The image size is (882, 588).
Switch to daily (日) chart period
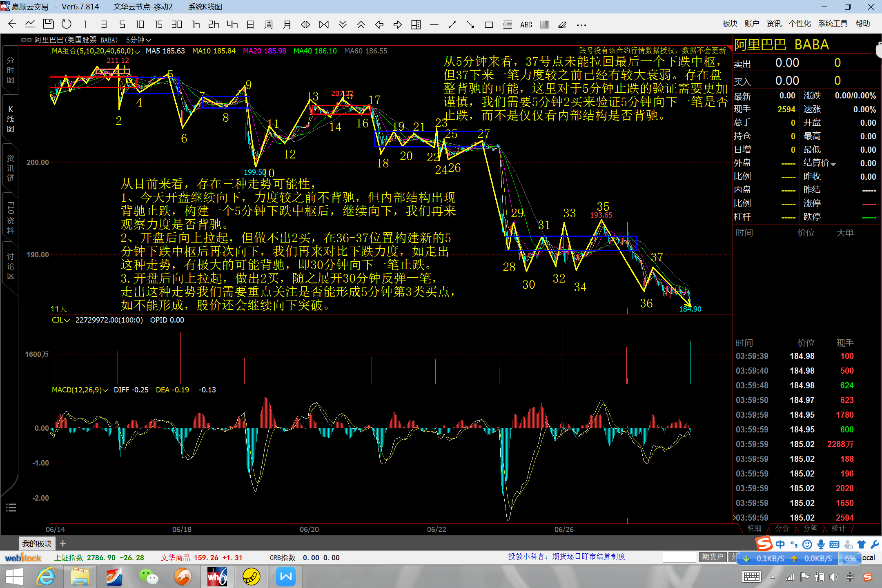coord(250,24)
